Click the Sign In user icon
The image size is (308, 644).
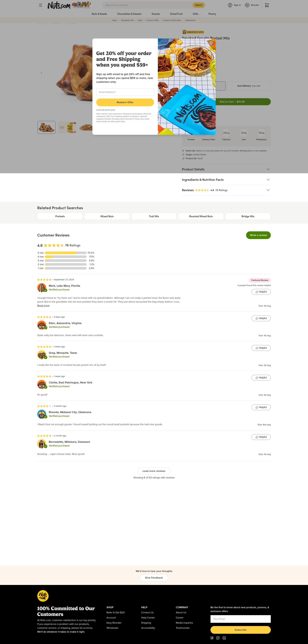click(x=230, y=5)
